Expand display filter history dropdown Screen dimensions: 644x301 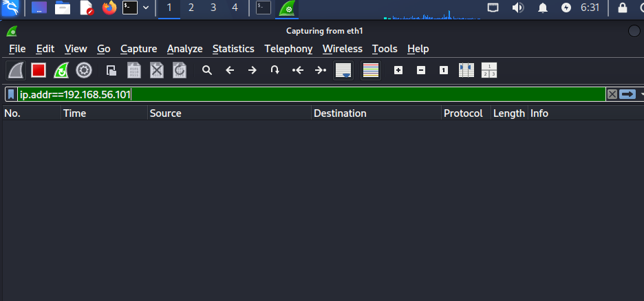(x=641, y=95)
